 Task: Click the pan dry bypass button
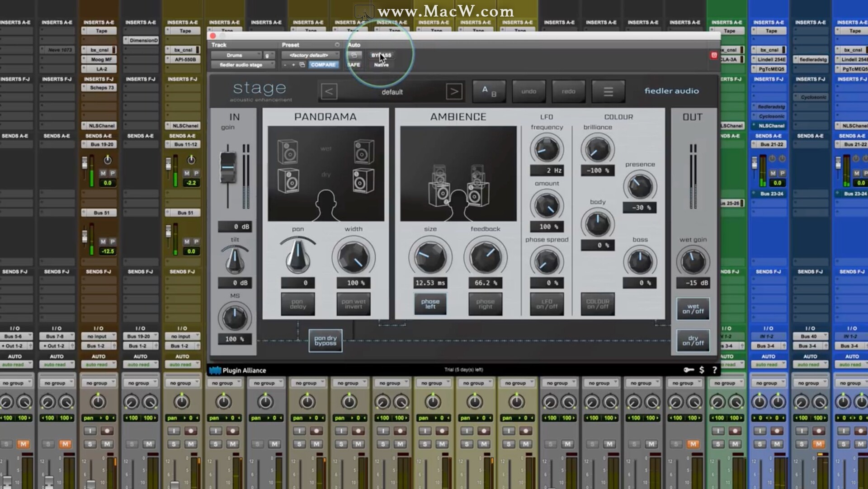coord(325,341)
